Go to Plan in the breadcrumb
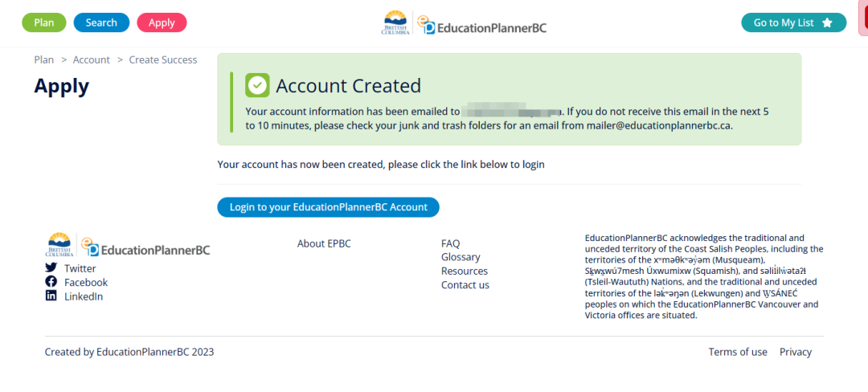 [44, 59]
